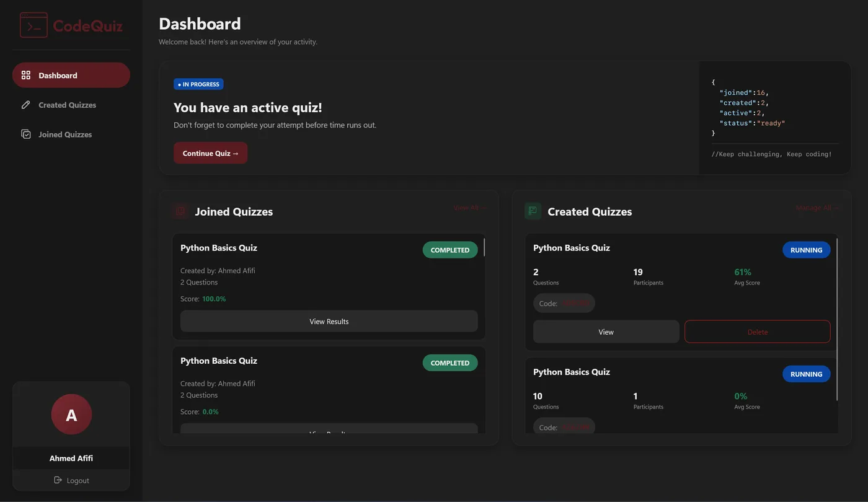Click the checklist icon beside Joined Quizzes in sidebar
868x502 pixels.
26,134
